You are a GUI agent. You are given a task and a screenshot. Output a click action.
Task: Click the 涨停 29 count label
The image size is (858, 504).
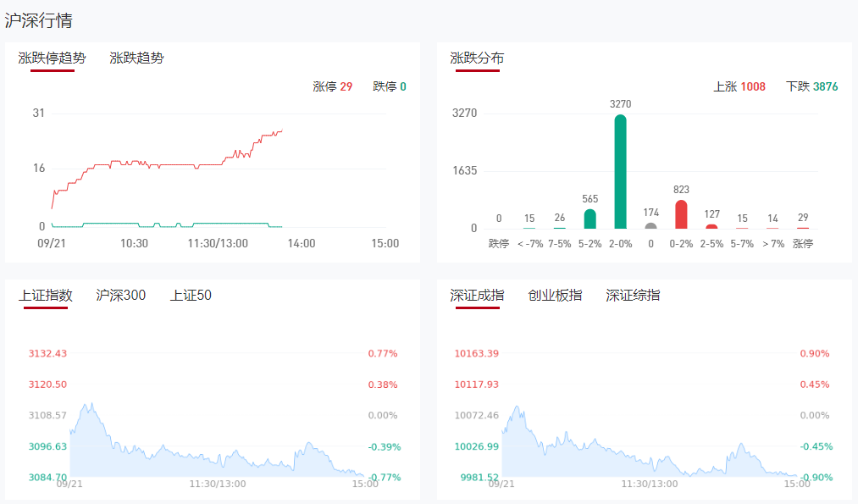coord(332,86)
